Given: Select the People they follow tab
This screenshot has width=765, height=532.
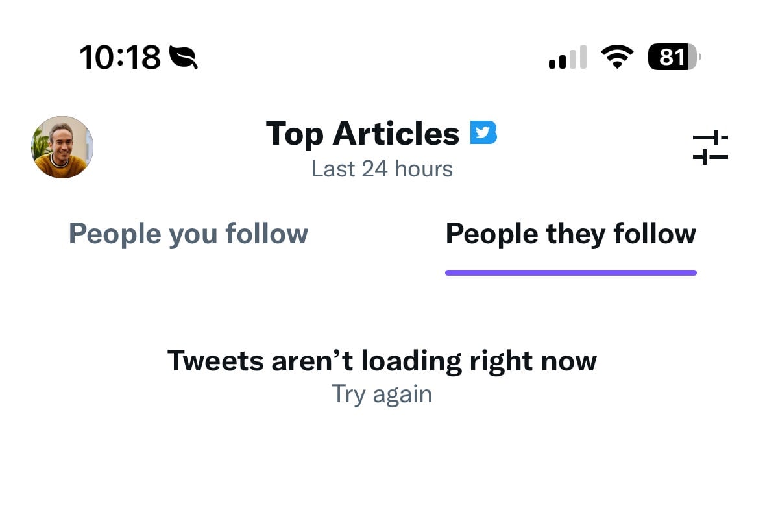Looking at the screenshot, I should (570, 234).
